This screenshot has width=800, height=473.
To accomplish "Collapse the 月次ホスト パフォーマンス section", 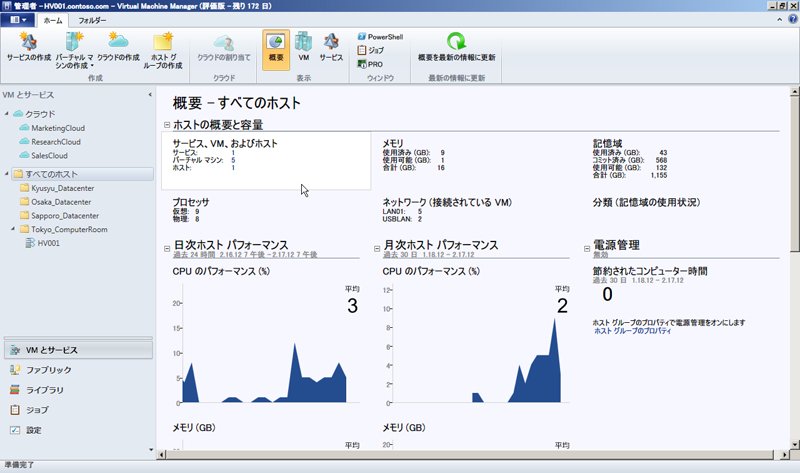I will (377, 249).
